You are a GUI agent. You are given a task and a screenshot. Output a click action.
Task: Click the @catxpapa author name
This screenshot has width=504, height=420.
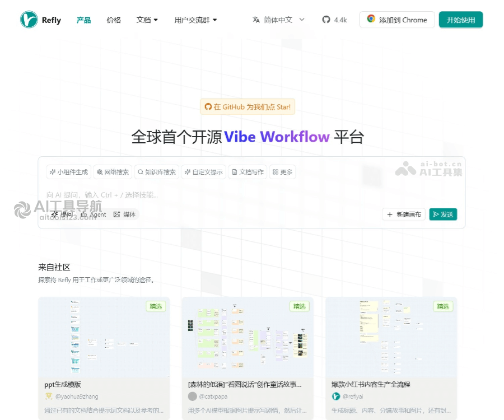coord(213,396)
